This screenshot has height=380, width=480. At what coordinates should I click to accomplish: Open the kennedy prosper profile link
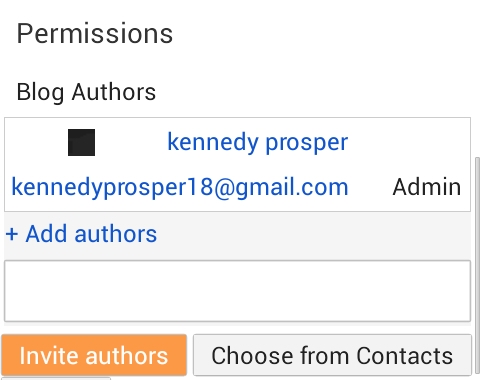(257, 142)
